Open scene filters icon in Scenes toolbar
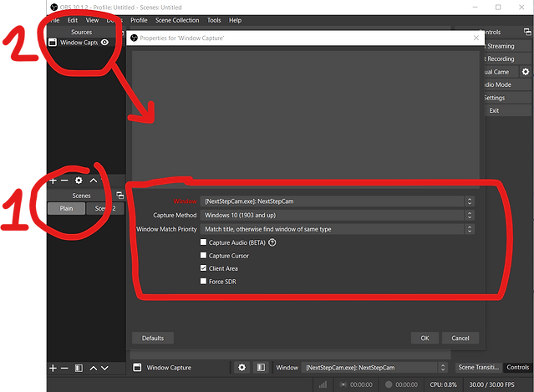Image resolution: width=534 pixels, height=392 pixels. [x=79, y=368]
